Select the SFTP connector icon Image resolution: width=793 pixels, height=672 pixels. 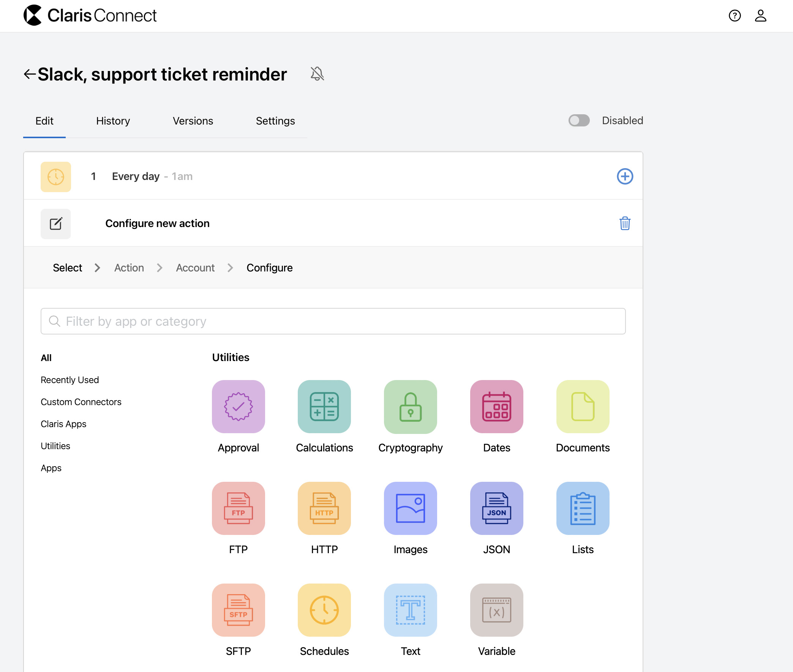pyautogui.click(x=238, y=610)
